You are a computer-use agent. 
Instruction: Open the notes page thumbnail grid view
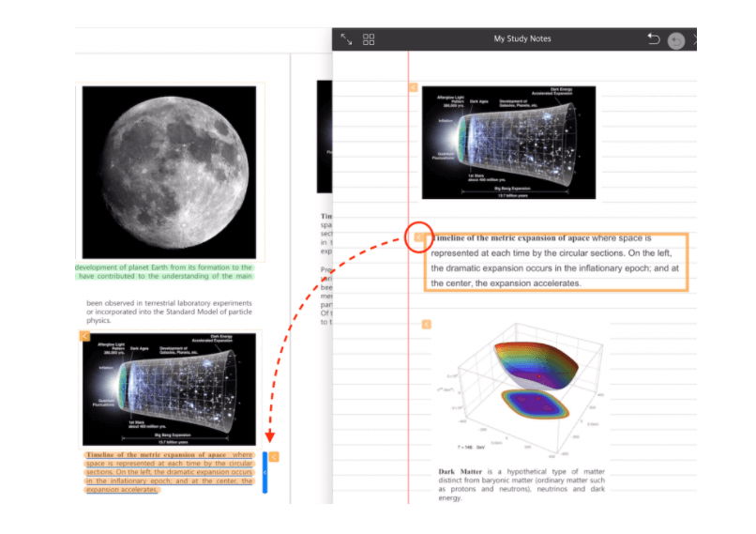pyautogui.click(x=369, y=39)
